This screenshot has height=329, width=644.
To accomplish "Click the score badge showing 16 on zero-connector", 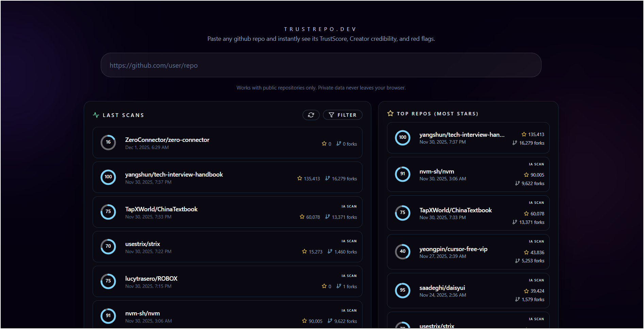I will 108,142.
